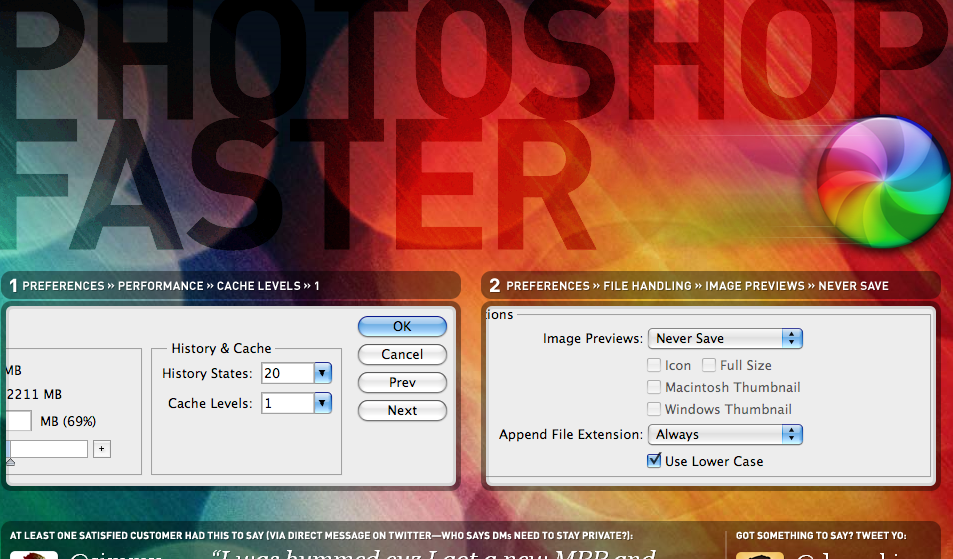Select the Icon preview checkbox

pyautogui.click(x=654, y=365)
